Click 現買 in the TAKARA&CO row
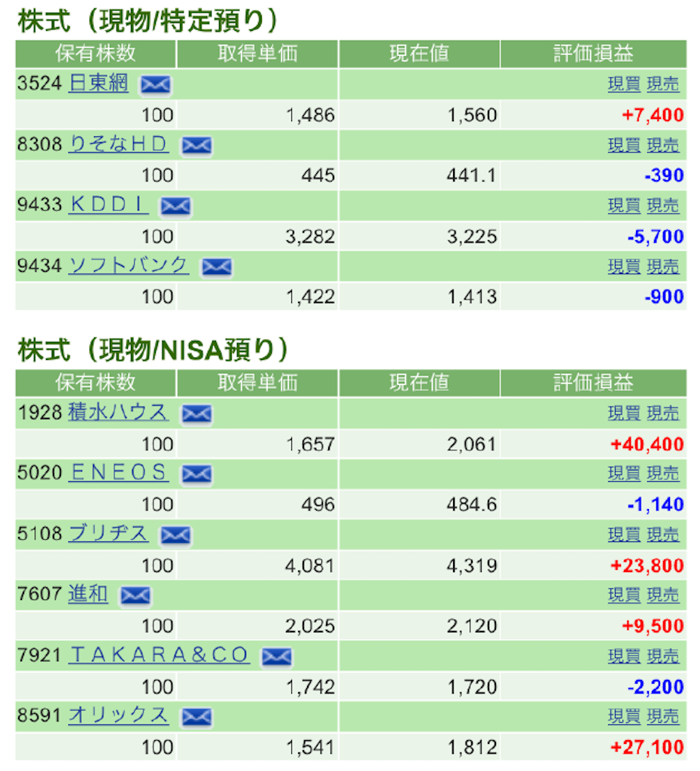This screenshot has height=771, width=700. click(x=624, y=657)
